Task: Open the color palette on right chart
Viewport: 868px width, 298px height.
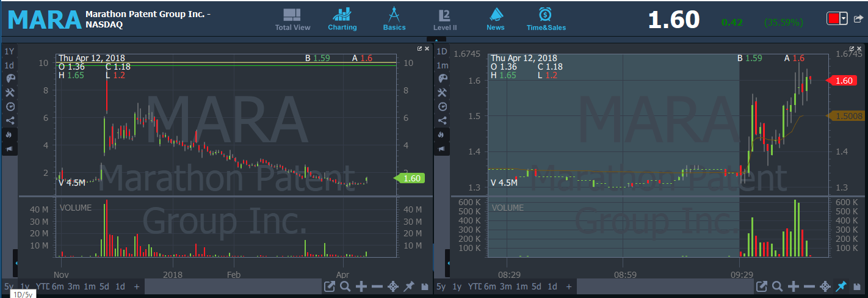Action: coord(443,79)
